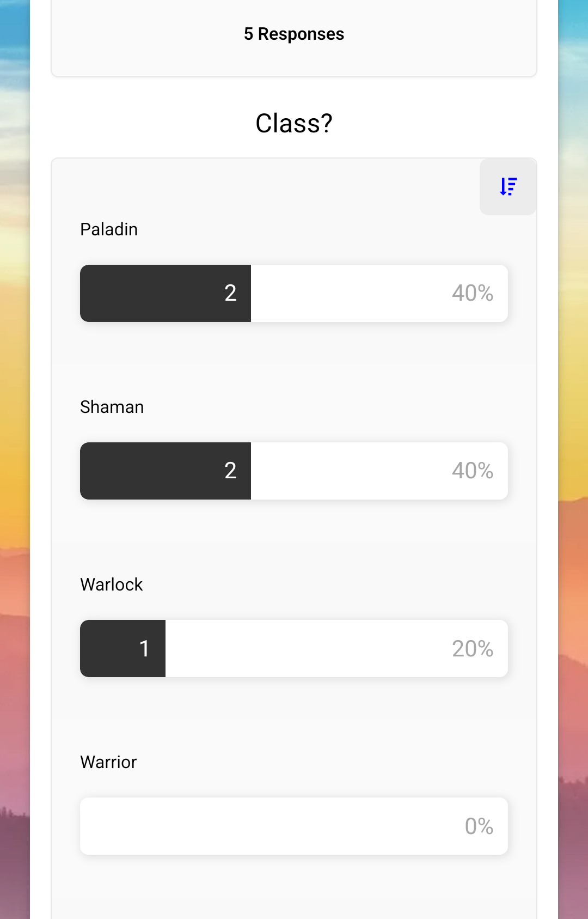Click the Paladin option label

tap(109, 229)
